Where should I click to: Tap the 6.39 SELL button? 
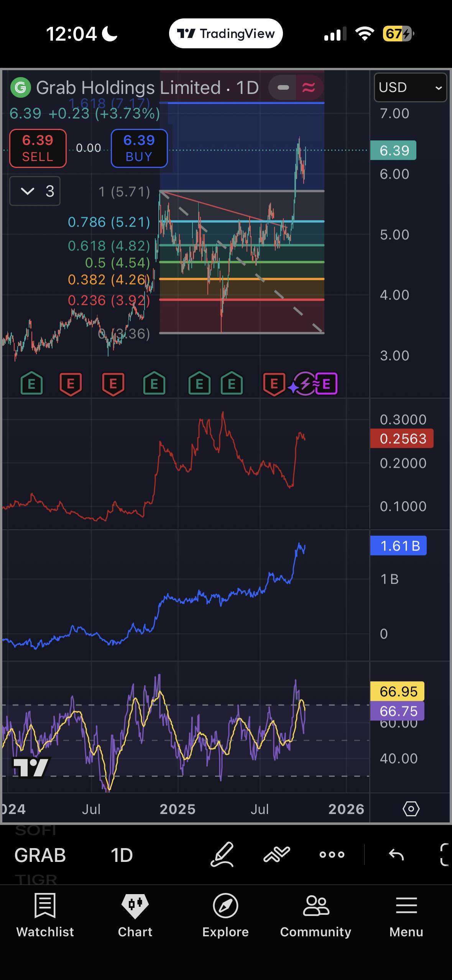[x=38, y=148]
